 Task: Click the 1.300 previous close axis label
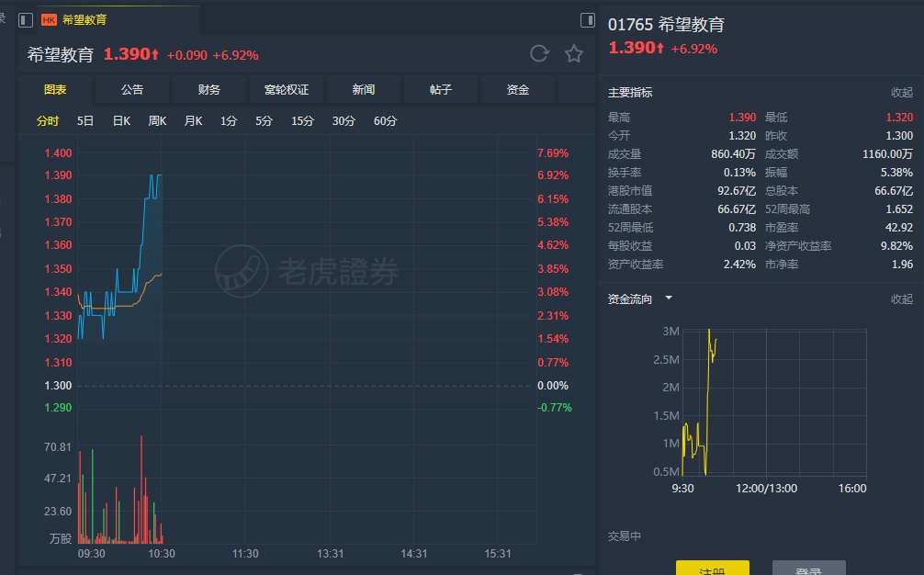(x=58, y=385)
